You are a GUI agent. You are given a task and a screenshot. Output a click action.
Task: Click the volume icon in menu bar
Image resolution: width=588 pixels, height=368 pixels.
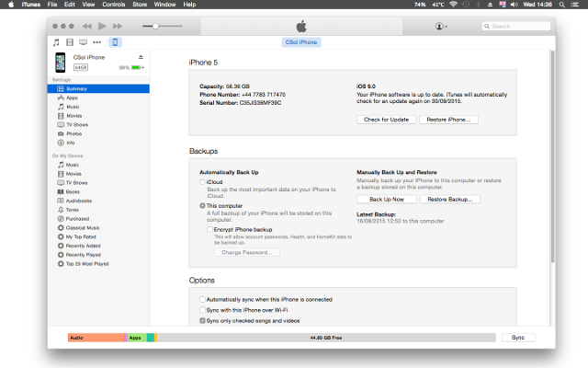[514, 5]
